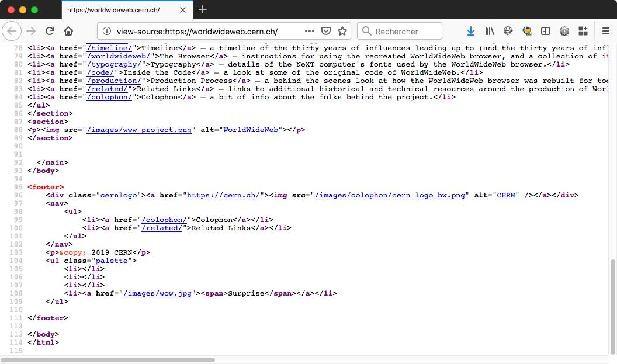Open page actions three-dot menu
This screenshot has width=617, height=364.
pyautogui.click(x=310, y=31)
